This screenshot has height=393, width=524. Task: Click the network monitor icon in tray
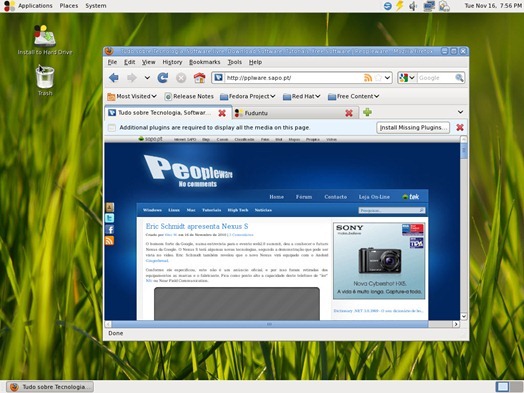(x=429, y=6)
